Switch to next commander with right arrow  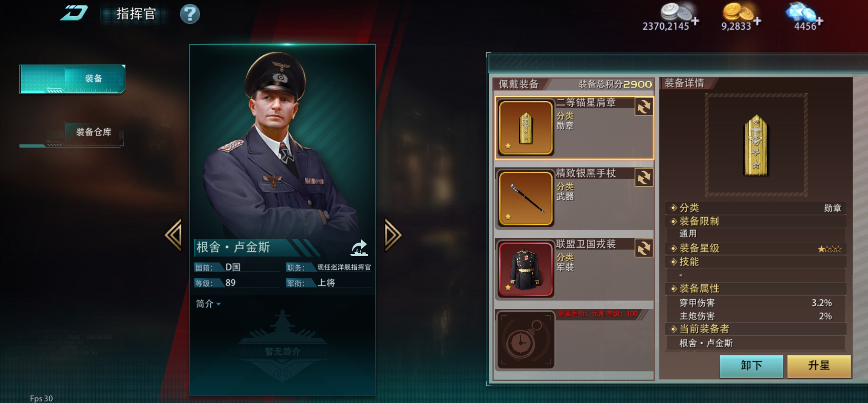tap(393, 235)
